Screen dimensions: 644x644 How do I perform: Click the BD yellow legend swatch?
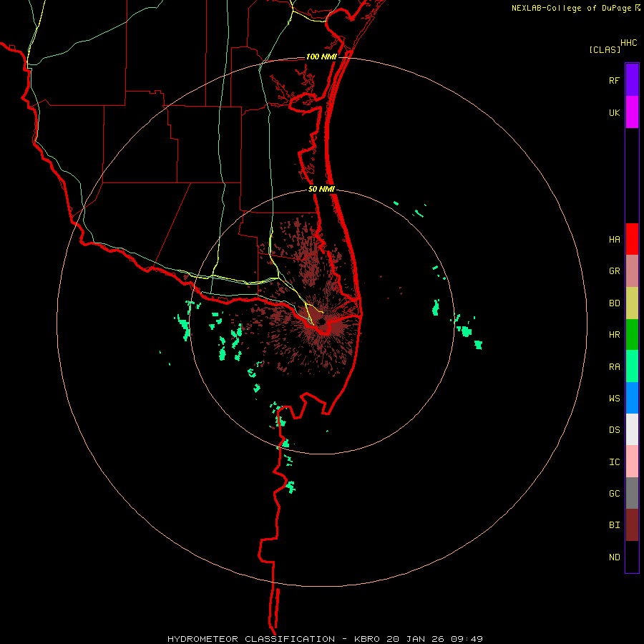[x=632, y=303]
